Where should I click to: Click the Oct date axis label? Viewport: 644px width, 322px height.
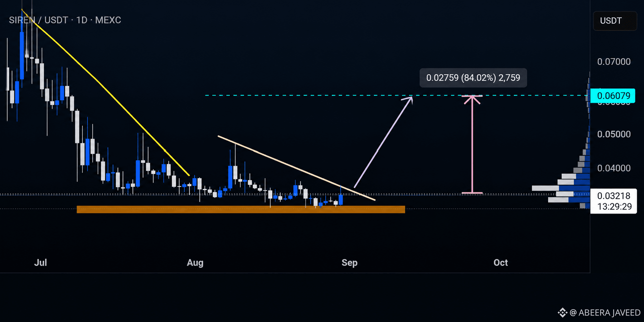point(501,262)
